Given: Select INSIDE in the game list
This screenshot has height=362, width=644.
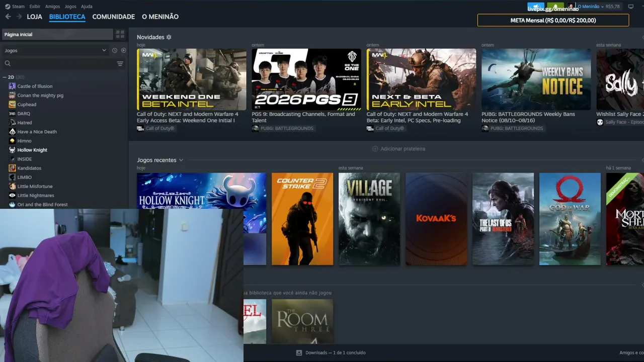Looking at the screenshot, I should [25, 159].
